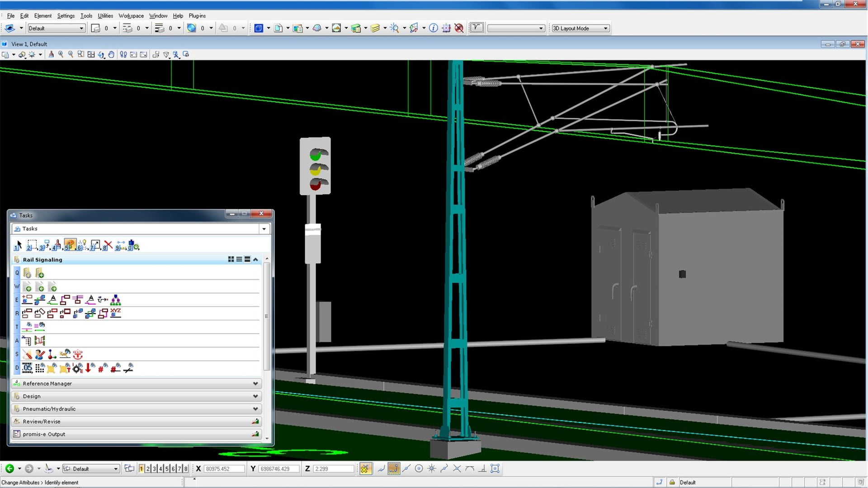The image size is (868, 488).
Task: Click the Center snap mode icon
Action: [419, 469]
